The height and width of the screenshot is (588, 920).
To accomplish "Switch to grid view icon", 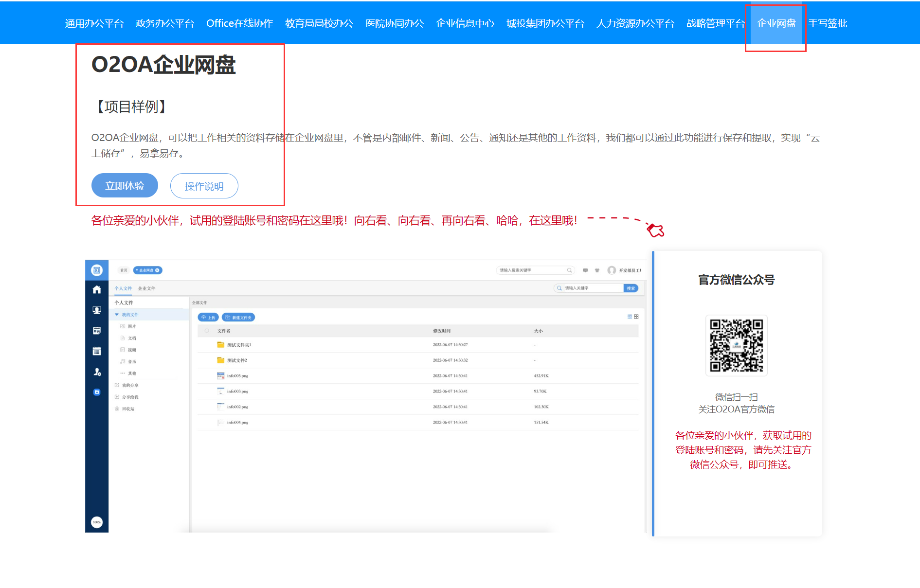I will coord(636,317).
